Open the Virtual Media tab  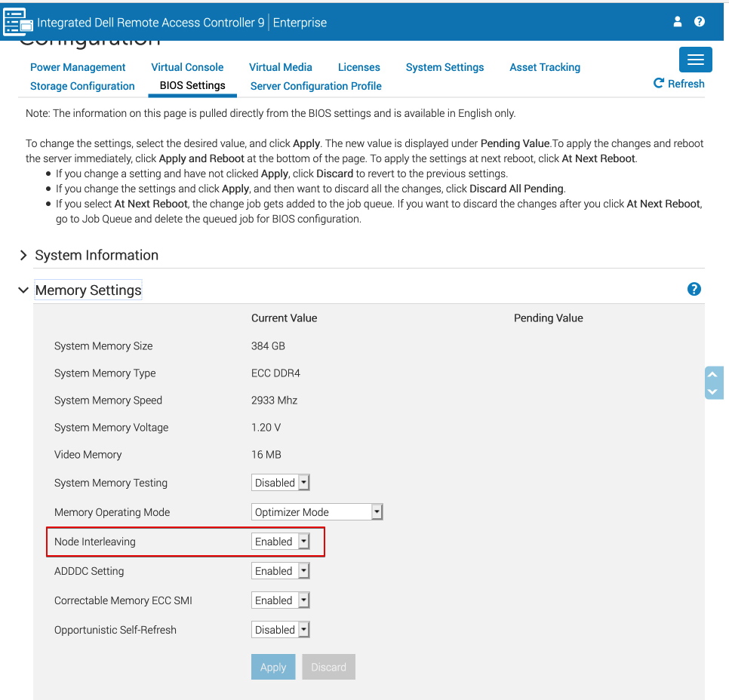(x=280, y=67)
